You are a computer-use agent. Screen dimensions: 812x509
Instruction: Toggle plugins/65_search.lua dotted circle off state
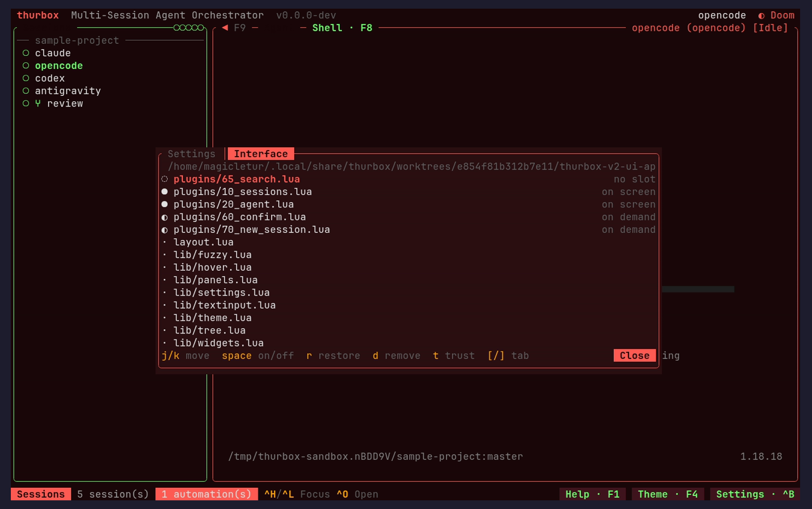point(165,179)
